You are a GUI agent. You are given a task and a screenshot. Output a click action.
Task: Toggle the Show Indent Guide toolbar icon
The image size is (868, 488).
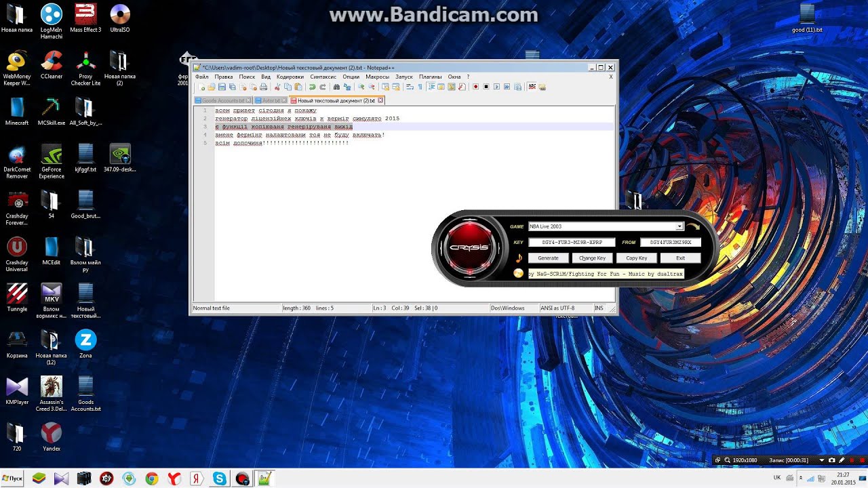click(x=432, y=87)
